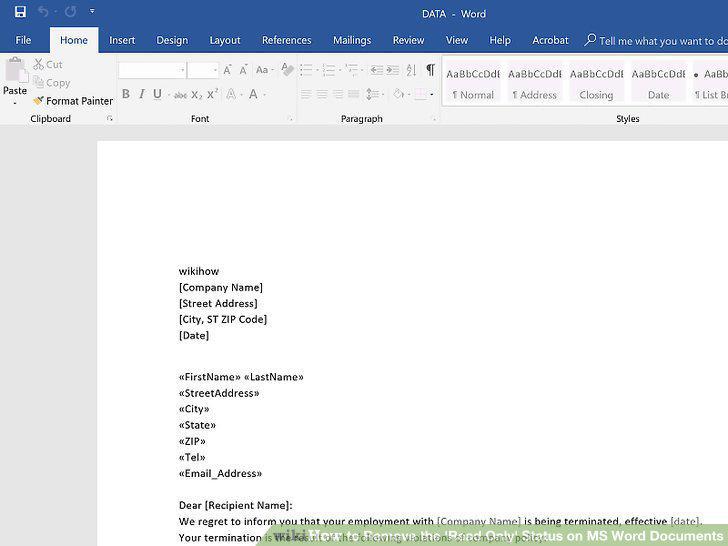Click the Decrease Indent icon
The height and width of the screenshot is (546, 728).
tap(377, 70)
